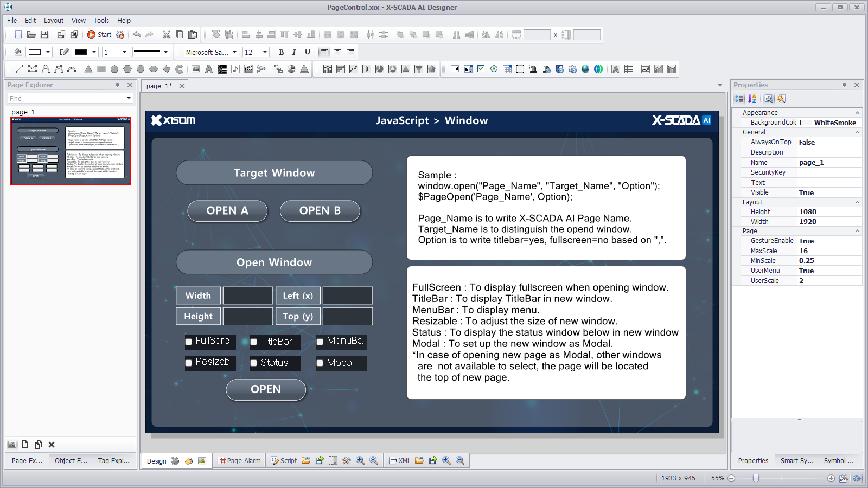The width and height of the screenshot is (868, 488).
Task: Click the Bold formatting button
Action: [x=281, y=52]
